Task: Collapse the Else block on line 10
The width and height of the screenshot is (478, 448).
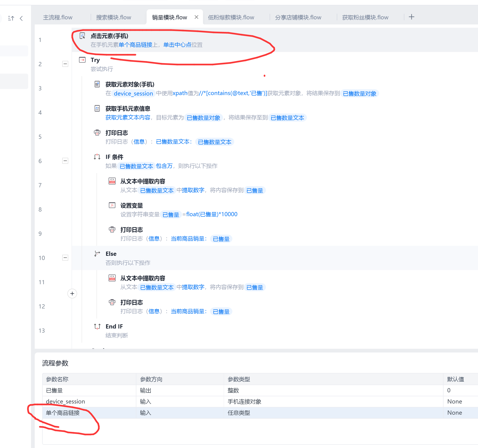Action: click(x=65, y=258)
